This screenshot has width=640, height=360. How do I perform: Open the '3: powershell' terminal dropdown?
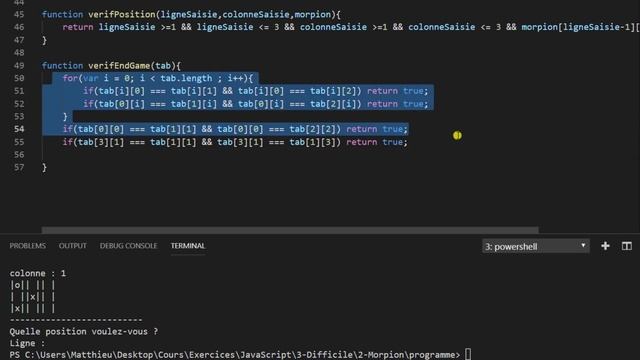536,247
